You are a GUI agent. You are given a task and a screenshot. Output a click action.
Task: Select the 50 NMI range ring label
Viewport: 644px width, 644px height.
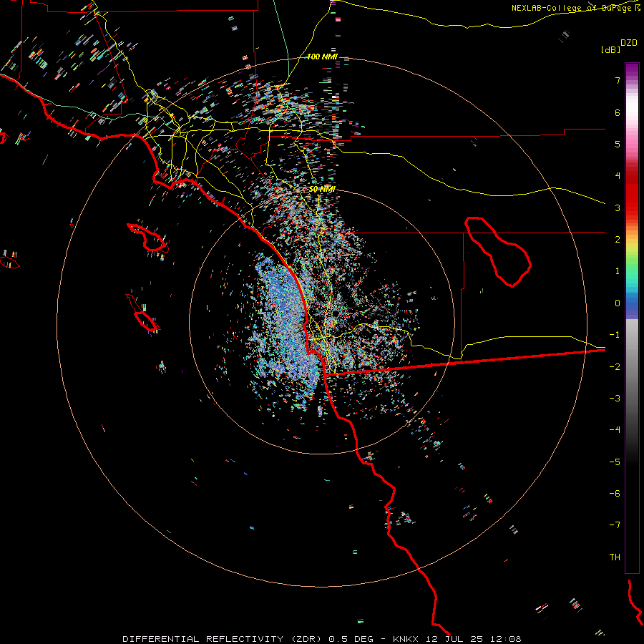point(322,189)
